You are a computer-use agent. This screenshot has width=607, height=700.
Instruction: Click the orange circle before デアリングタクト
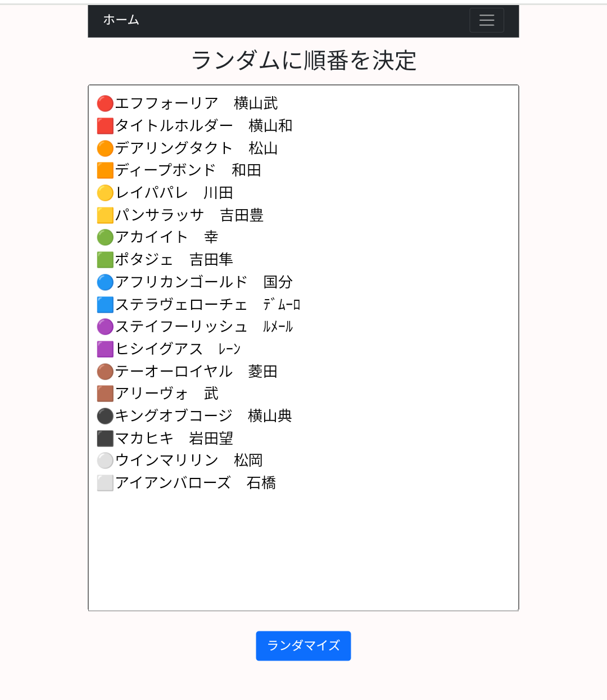click(105, 148)
